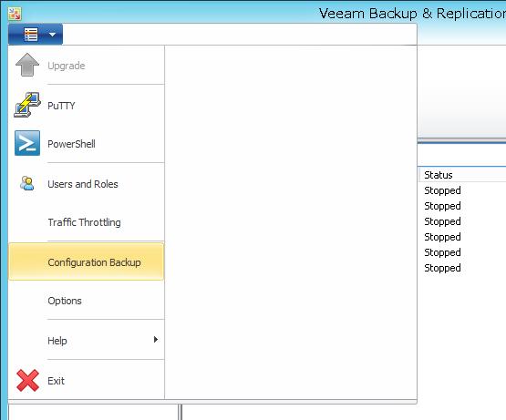Sort by the Status column header

(439, 175)
